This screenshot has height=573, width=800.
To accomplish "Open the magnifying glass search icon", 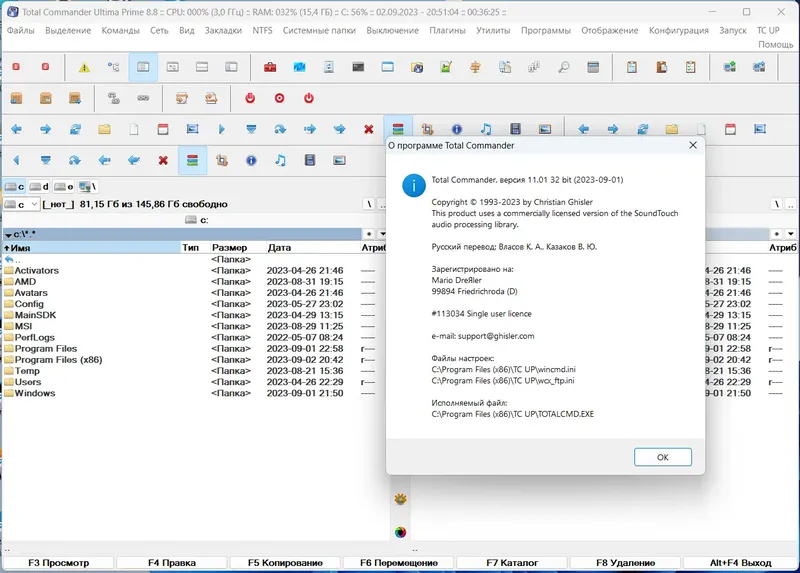I will pyautogui.click(x=564, y=67).
